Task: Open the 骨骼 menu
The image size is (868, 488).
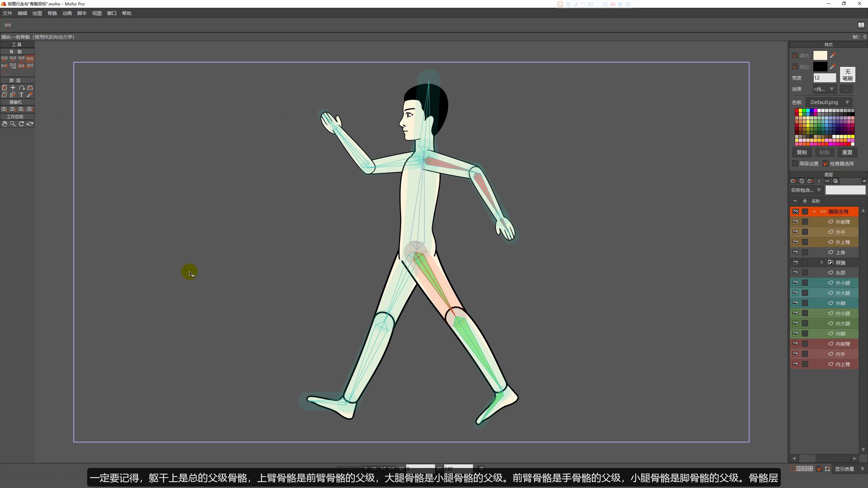Action: (x=52, y=13)
